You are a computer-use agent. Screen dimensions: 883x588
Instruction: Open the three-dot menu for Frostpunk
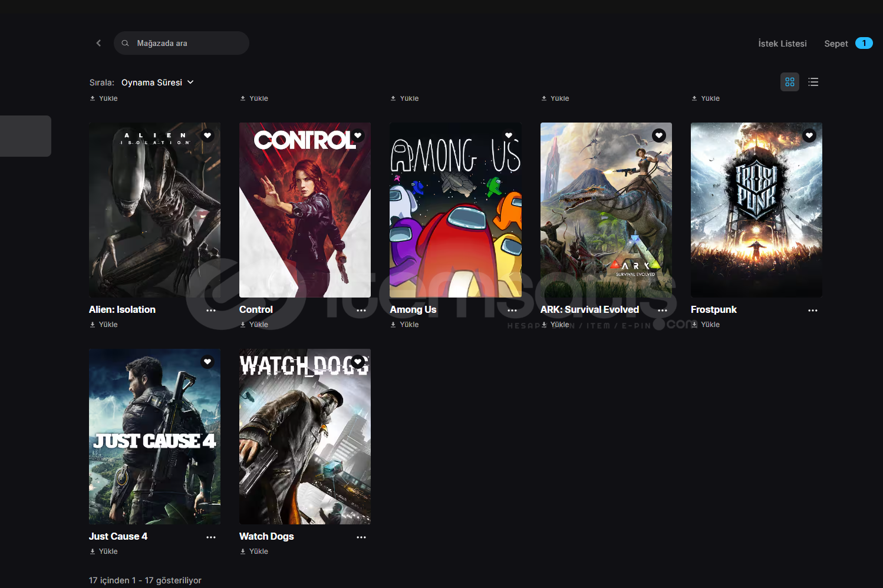tap(813, 310)
